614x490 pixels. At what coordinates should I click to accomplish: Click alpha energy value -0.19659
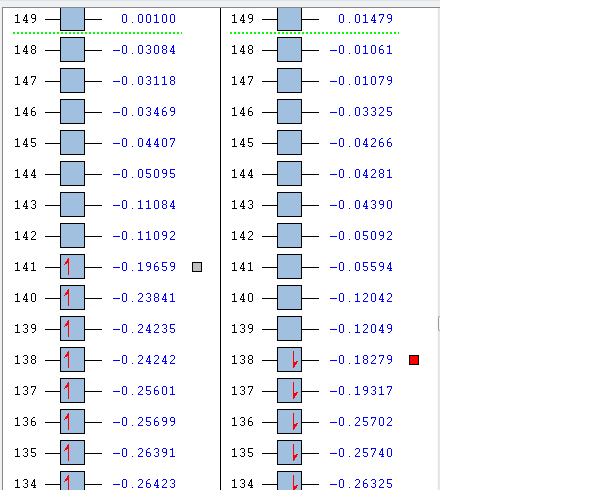coord(144,267)
